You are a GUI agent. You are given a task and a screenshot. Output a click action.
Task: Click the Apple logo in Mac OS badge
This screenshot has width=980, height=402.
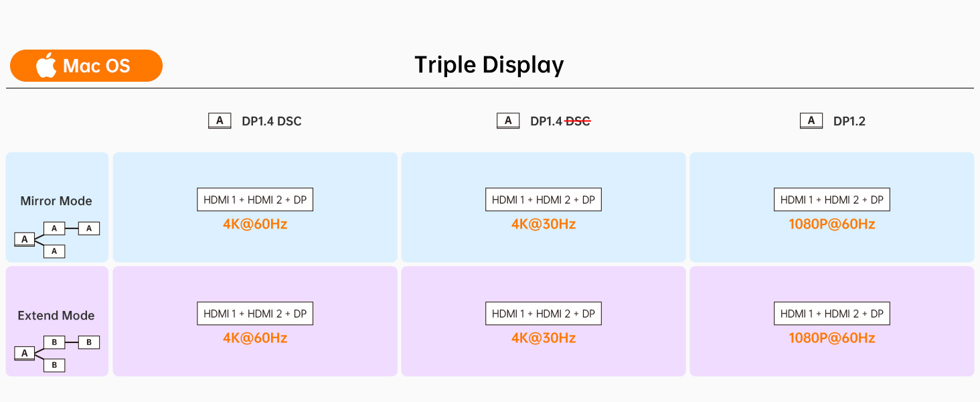coord(46,65)
